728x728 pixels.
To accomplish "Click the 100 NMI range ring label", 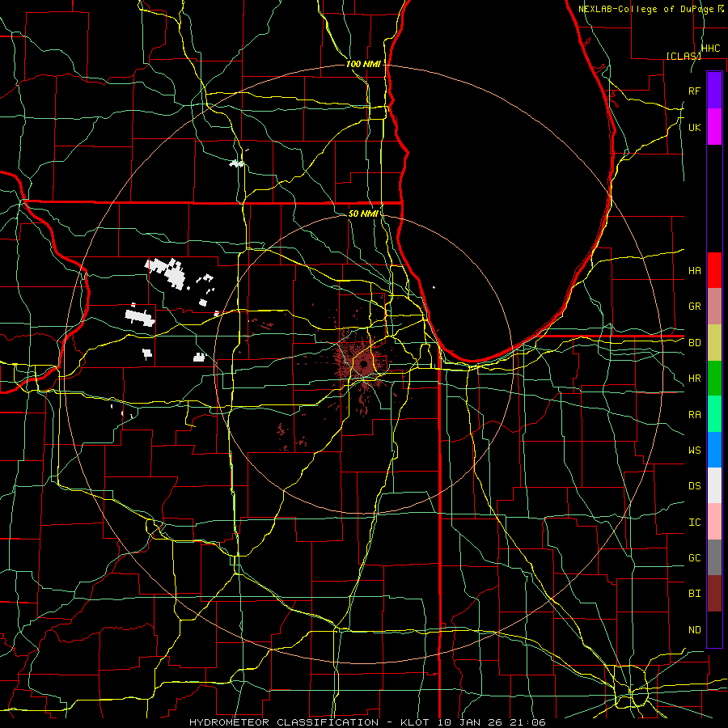I will tap(363, 64).
